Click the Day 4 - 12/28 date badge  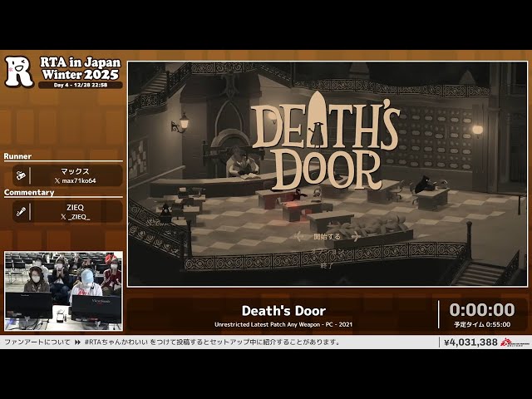pyautogui.click(x=81, y=85)
